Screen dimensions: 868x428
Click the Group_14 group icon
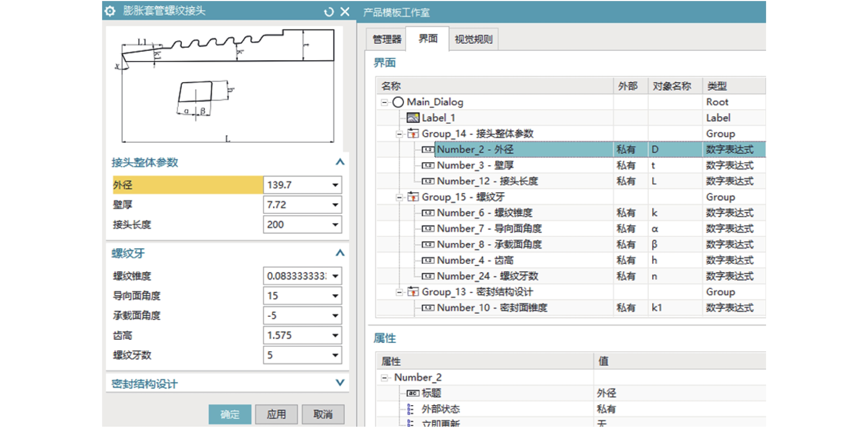click(413, 133)
